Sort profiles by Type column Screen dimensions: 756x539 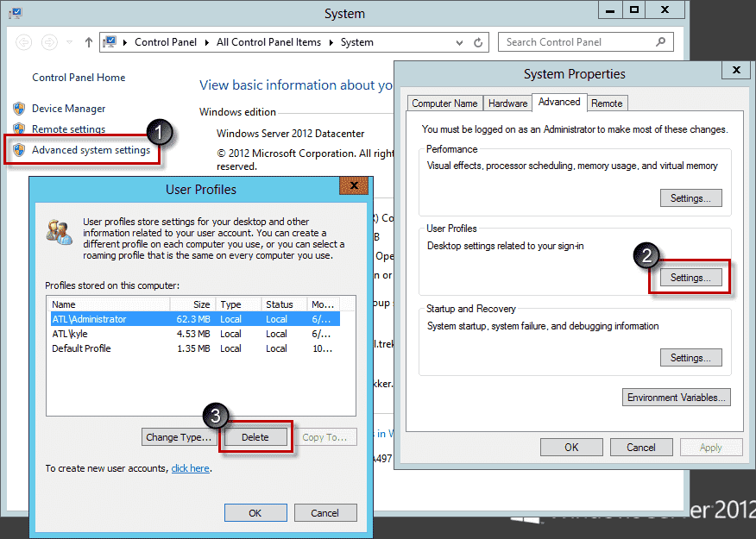coord(238,304)
